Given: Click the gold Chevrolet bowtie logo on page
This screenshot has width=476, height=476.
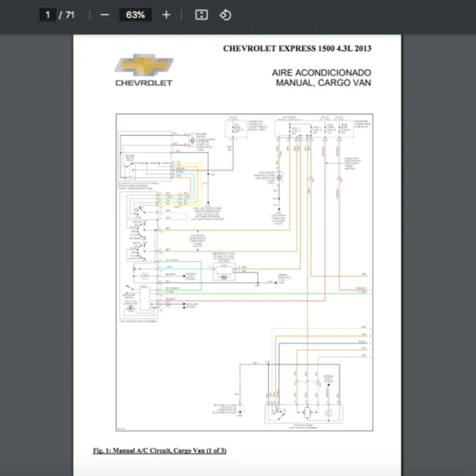Looking at the screenshot, I should tap(144, 65).
